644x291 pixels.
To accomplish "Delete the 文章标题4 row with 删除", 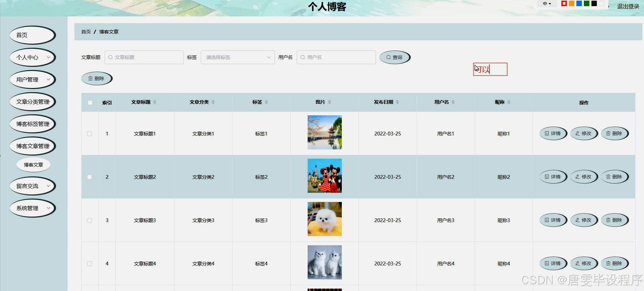I will point(614,263).
